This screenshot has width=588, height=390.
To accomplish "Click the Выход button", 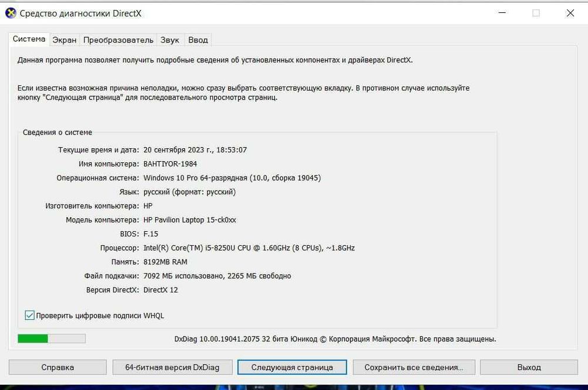I will 529,368.
